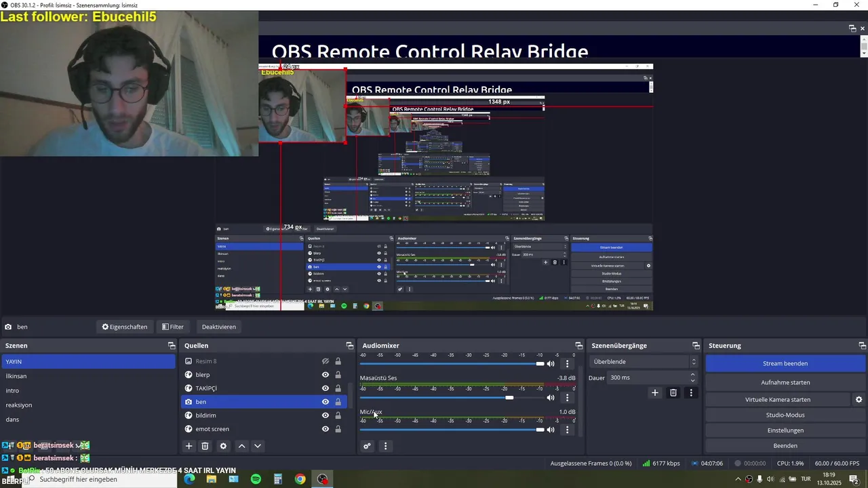Screen dimensions: 868x488
Task: Open Masaüstü Ses channel options menu
Action: pos(568,398)
